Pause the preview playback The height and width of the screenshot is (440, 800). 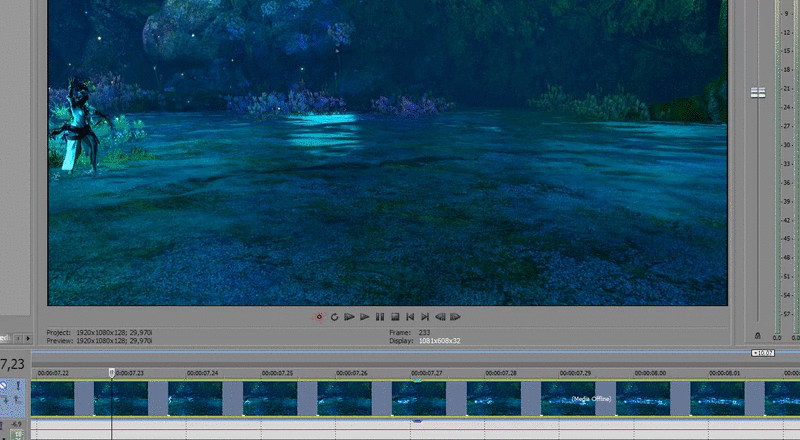click(x=380, y=317)
